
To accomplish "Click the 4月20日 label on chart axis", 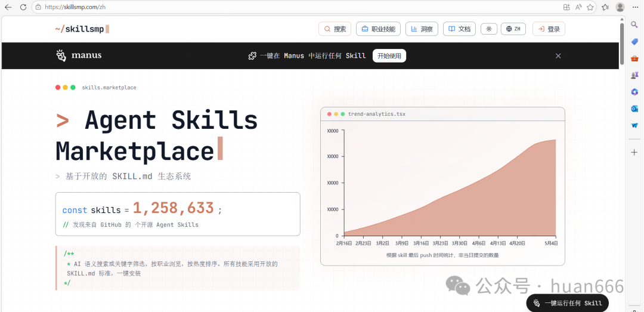I will pos(517,243).
